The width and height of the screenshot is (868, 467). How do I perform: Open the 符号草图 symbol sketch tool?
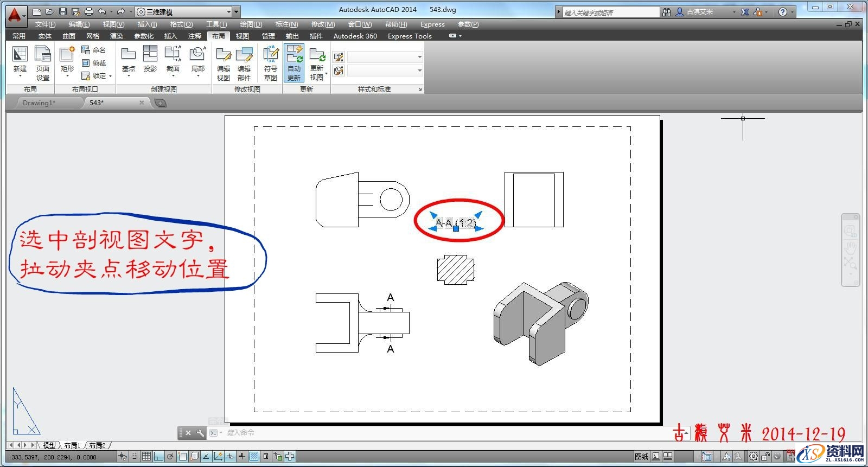(270, 63)
